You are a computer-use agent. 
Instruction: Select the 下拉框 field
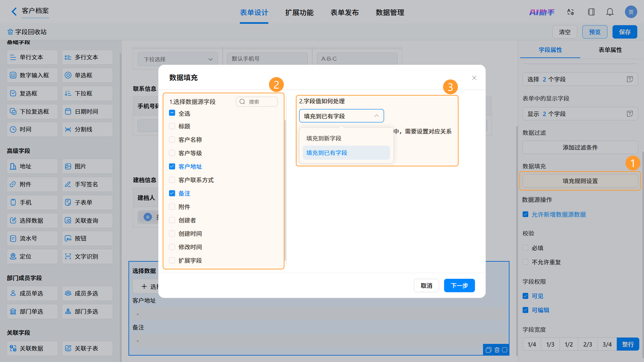point(87,93)
